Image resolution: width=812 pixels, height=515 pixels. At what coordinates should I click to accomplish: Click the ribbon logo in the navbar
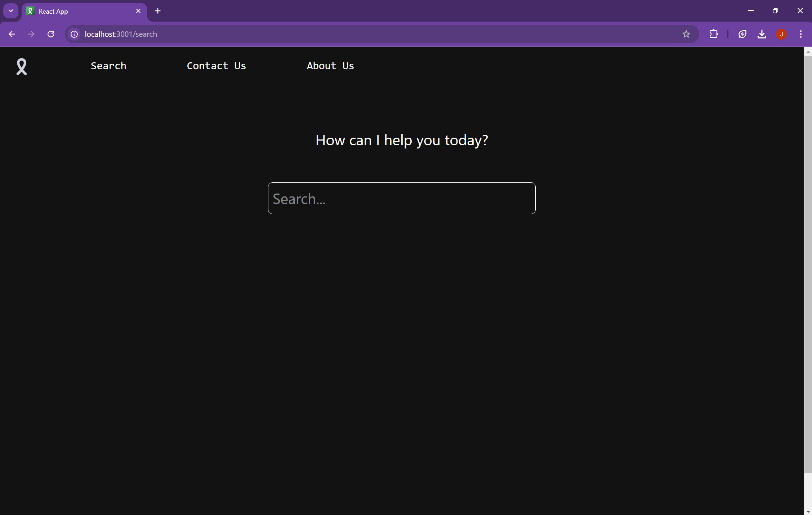coord(22,67)
